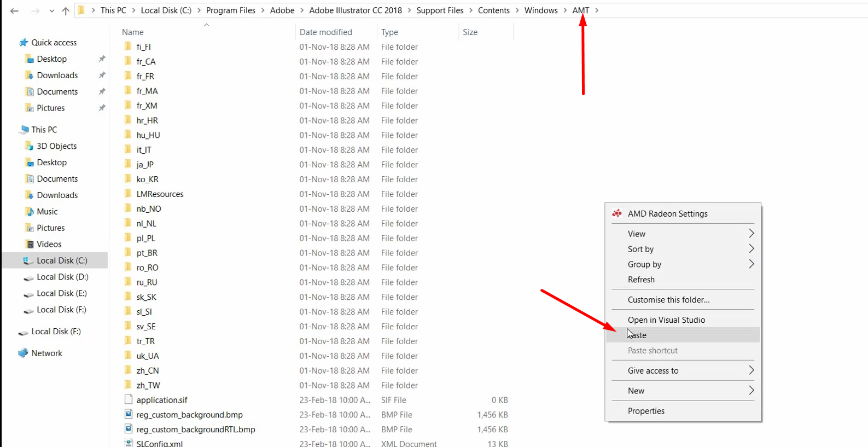Expand the chevron after AMT breadcrumb
This screenshot has width=868, height=447.
(596, 10)
